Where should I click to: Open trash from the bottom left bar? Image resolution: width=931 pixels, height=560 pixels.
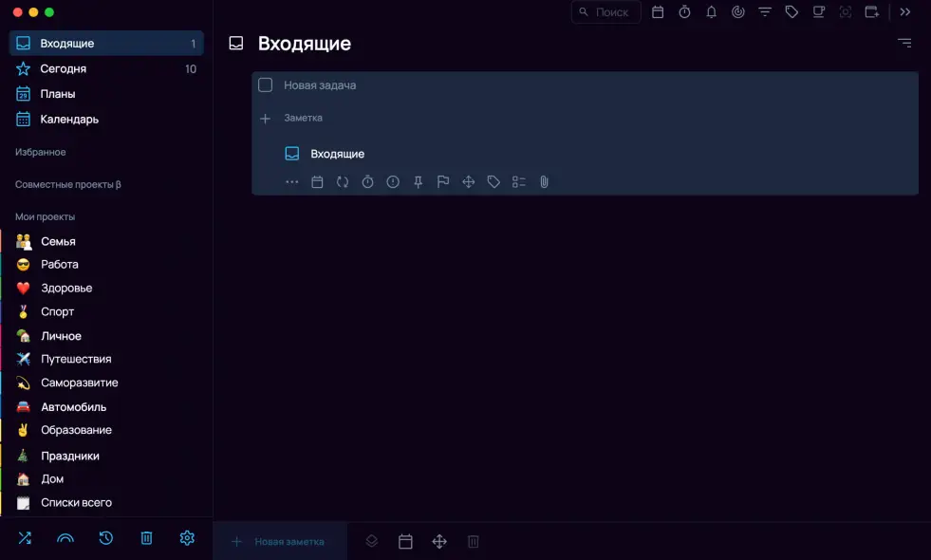(146, 538)
